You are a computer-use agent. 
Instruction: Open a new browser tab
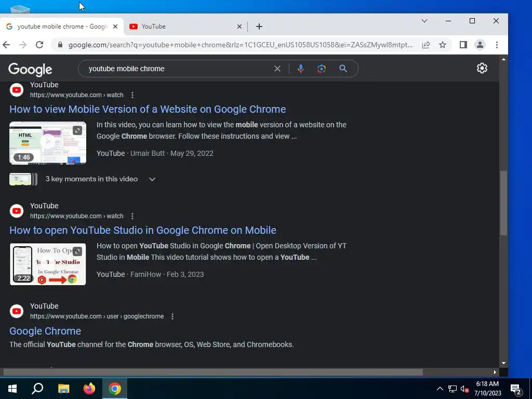259,26
